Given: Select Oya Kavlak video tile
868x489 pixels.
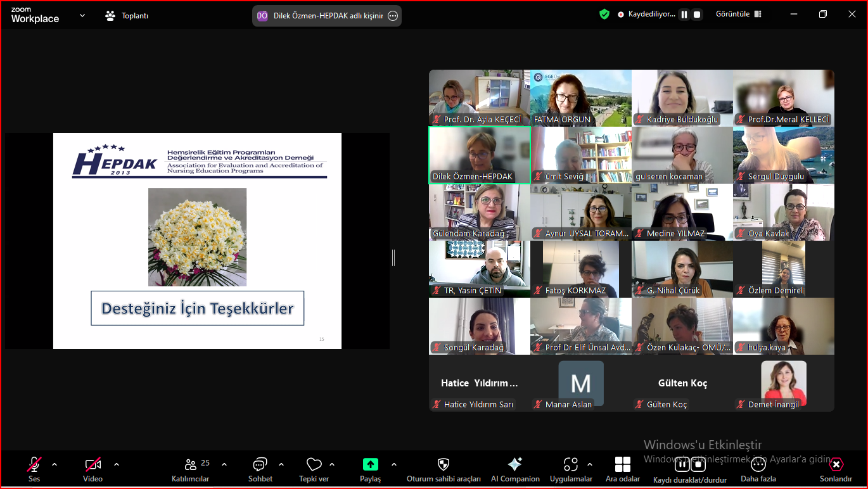Looking at the screenshot, I should click(x=784, y=212).
